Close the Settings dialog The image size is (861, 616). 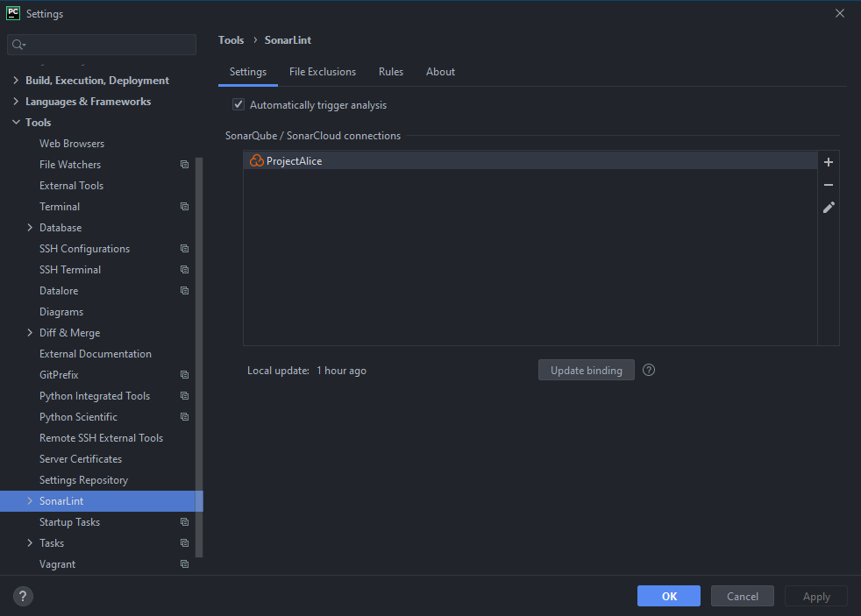[840, 13]
